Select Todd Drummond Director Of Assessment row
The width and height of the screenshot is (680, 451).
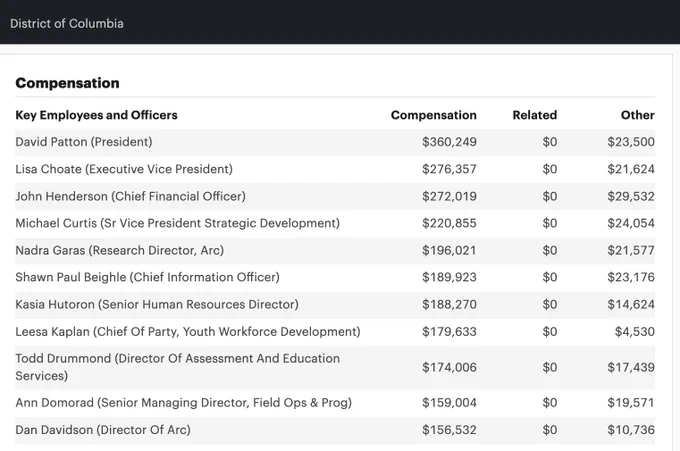click(335, 367)
